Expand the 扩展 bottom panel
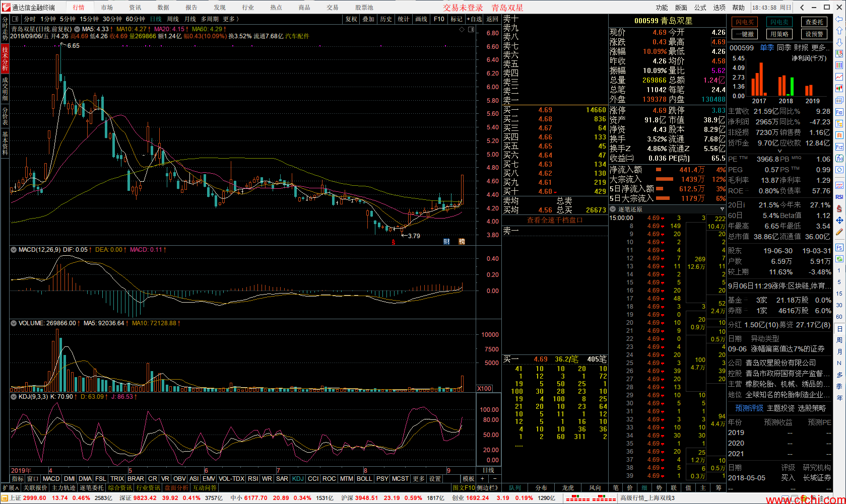846x504 pixels. coord(10,488)
